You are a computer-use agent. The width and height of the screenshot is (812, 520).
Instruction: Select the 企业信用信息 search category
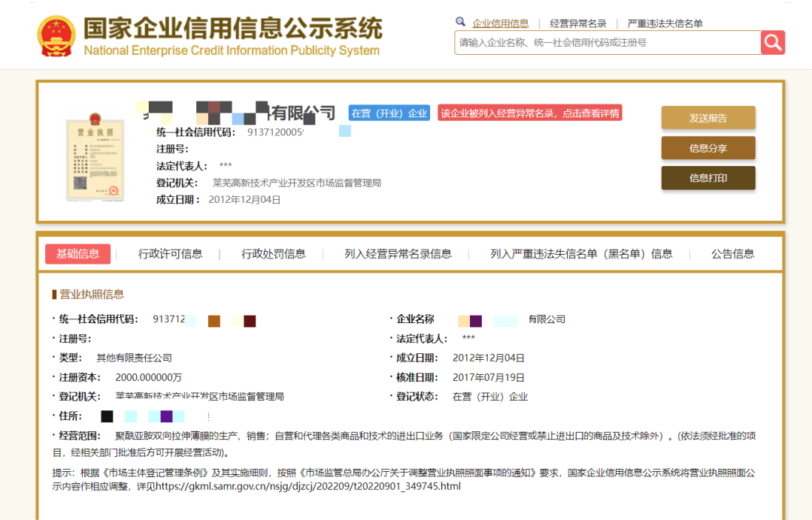pos(500,23)
